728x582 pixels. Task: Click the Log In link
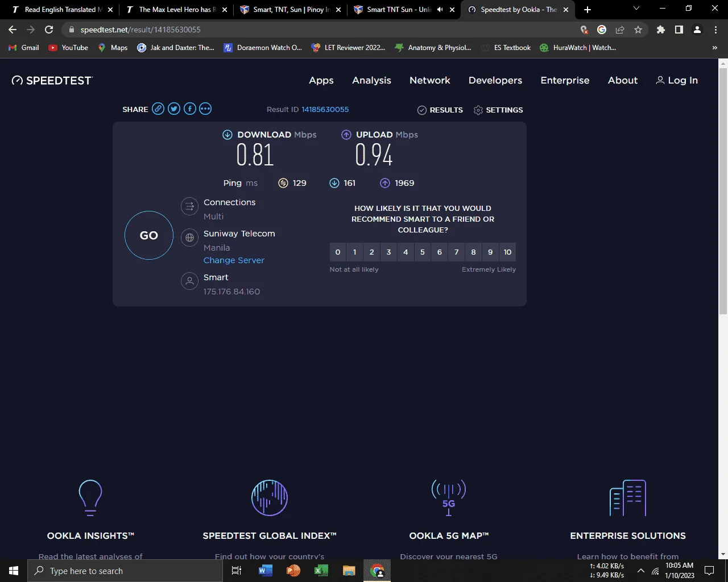coord(677,81)
